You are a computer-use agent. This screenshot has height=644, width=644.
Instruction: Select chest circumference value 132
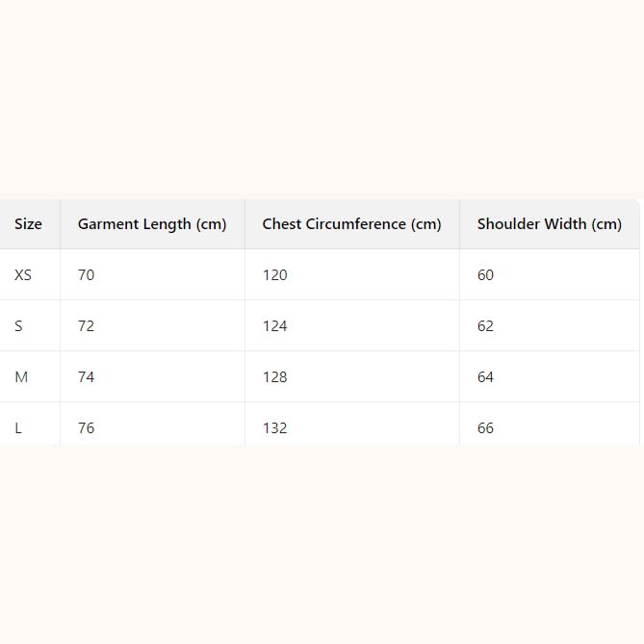click(x=275, y=427)
